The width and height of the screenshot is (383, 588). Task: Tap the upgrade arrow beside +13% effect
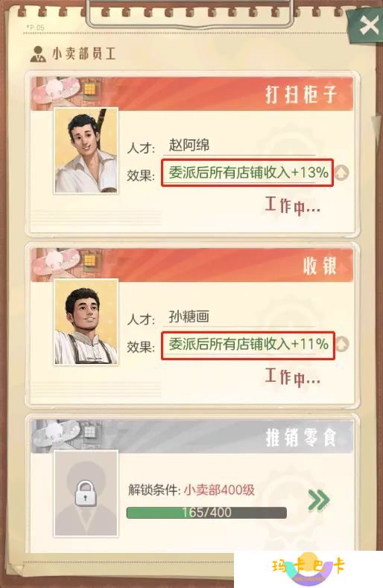pyautogui.click(x=342, y=173)
